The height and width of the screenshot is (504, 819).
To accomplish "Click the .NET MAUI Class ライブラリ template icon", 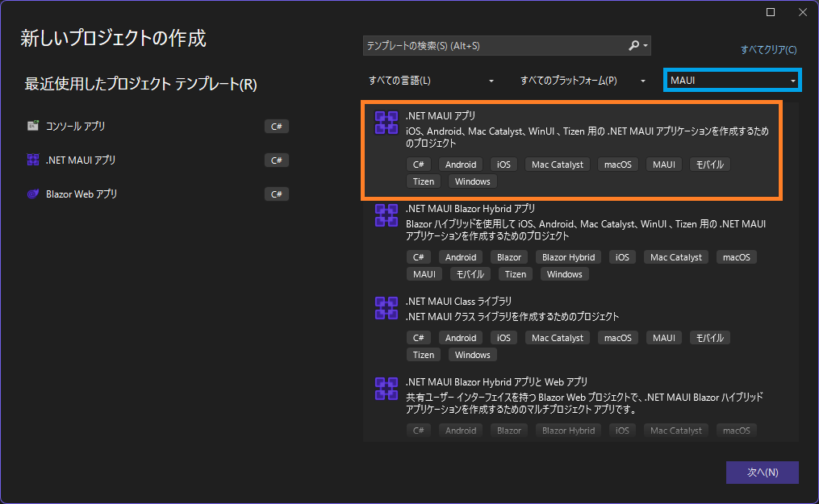I will 386,307.
